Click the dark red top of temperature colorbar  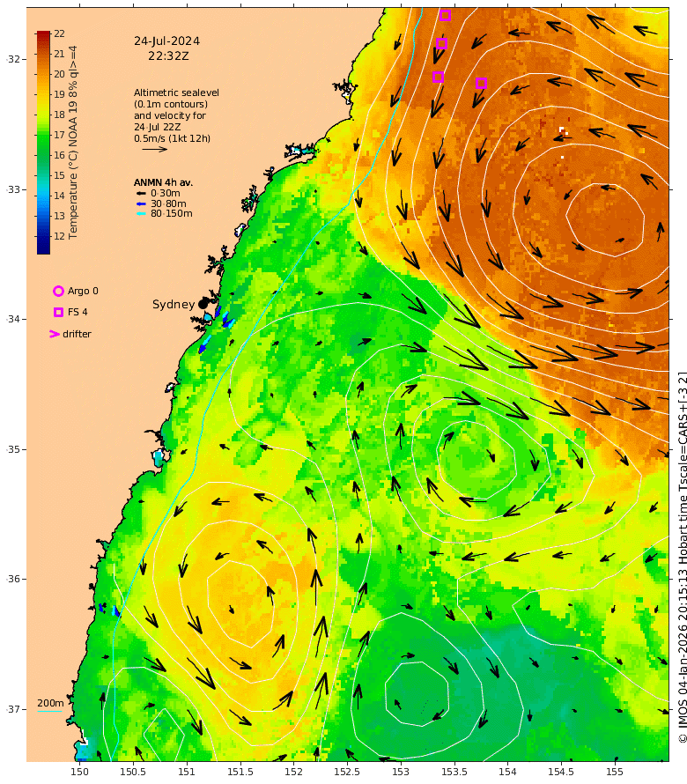tap(43, 35)
